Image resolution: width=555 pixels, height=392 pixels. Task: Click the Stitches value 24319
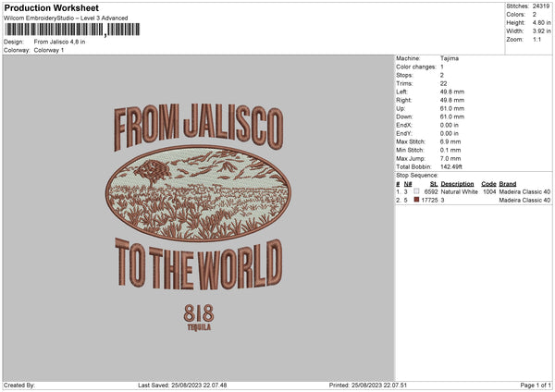tap(541, 6)
